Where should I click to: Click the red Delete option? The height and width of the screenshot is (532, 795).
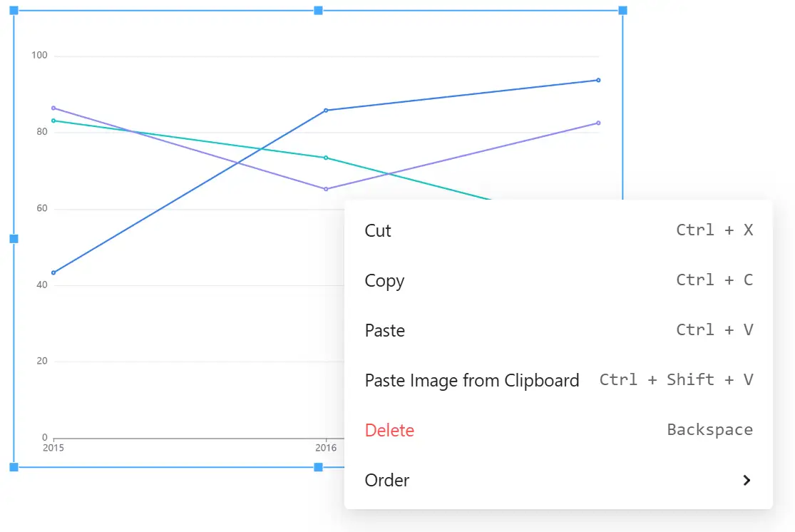389,430
